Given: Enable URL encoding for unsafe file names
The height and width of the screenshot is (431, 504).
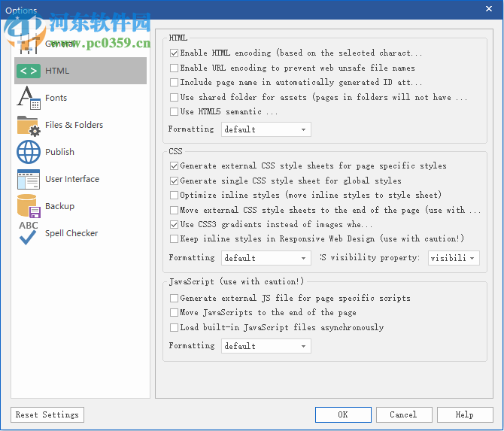Looking at the screenshot, I should tap(174, 68).
